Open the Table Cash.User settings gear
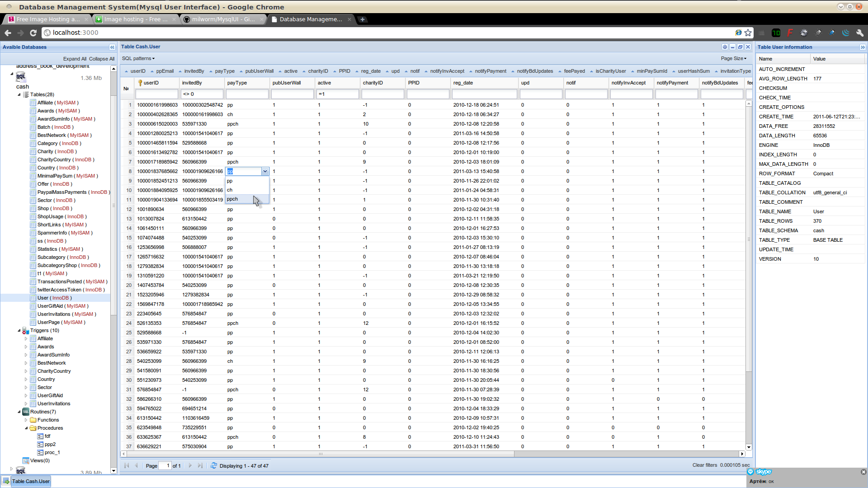 coord(725,47)
